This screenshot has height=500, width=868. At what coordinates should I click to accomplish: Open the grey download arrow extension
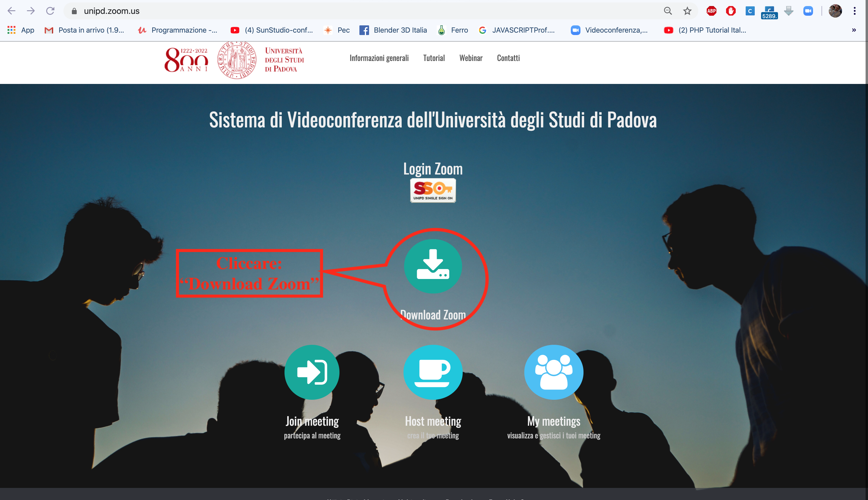click(789, 11)
